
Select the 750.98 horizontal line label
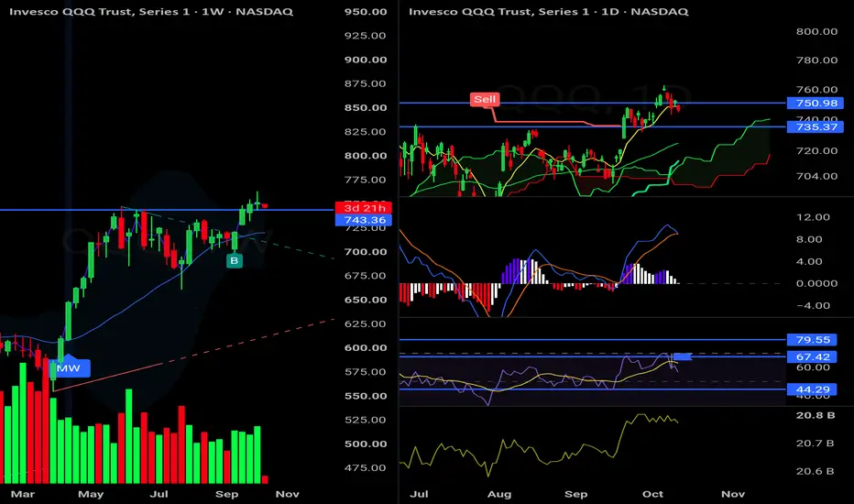(816, 103)
